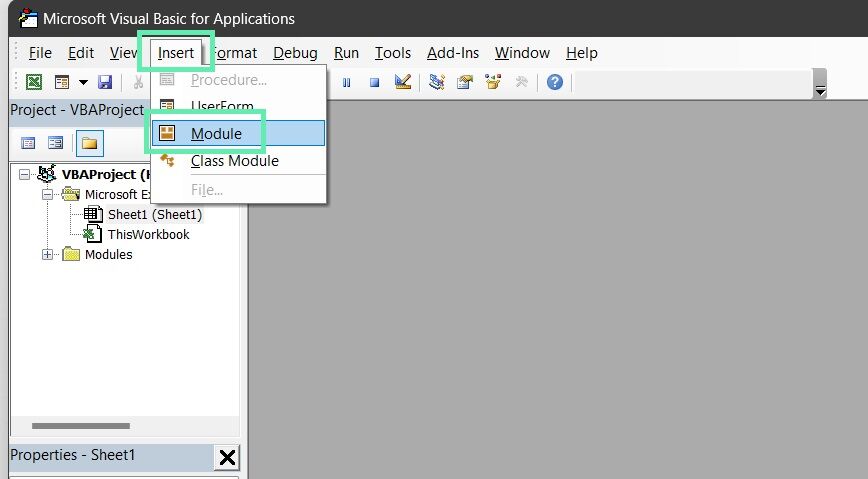Screen dimensions: 868x479
Task: Click the Break (pause) toolbar icon
Action: coord(347,83)
